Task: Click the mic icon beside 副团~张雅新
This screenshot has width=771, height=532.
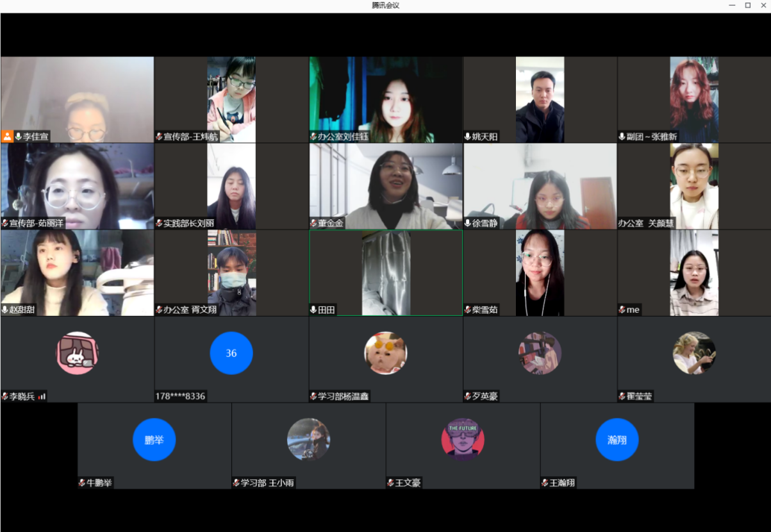Action: point(622,137)
